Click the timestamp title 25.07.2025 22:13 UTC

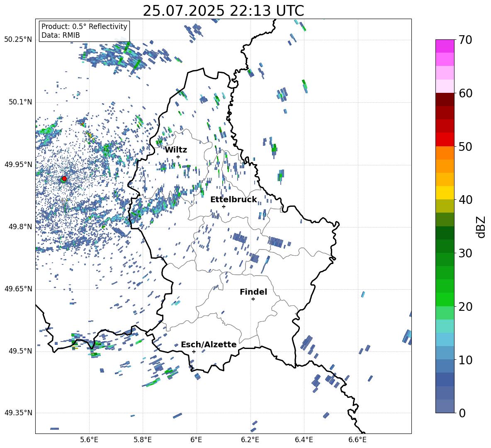[x=224, y=11]
